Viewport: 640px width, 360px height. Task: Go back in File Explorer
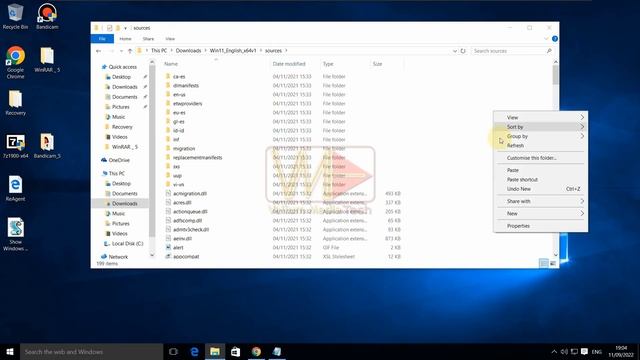pos(98,51)
